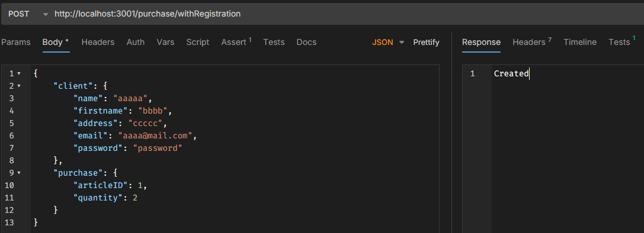Open the Vars tab
Image resolution: width=644 pixels, height=233 pixels.
165,42
